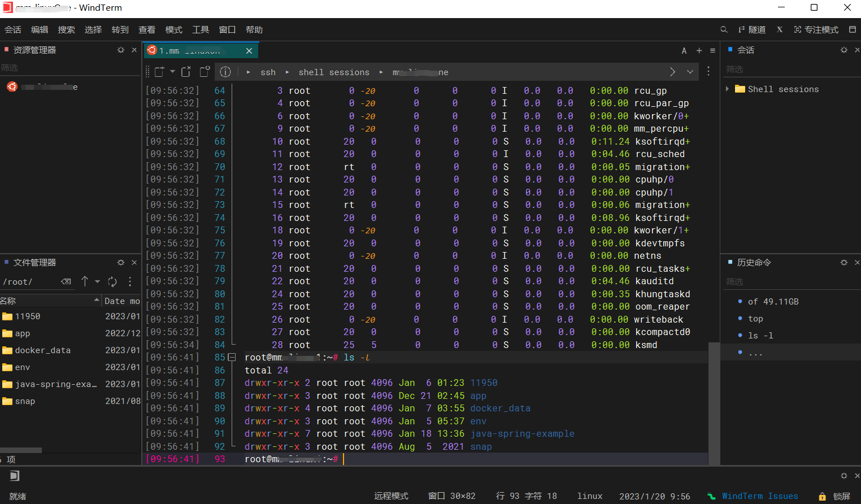Screen dimensions: 861x504
Task: Close the 资源管理器 panel
Action: pos(134,50)
